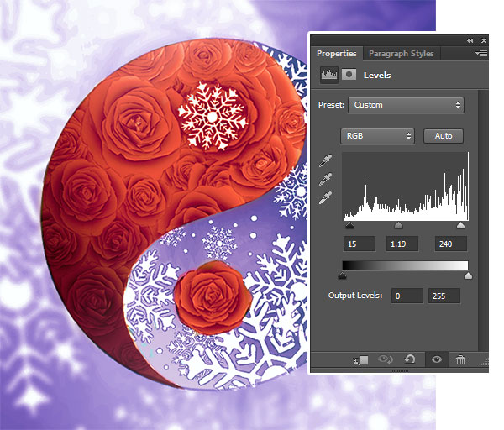Viewport: 504px width, 430px height.
Task: Open the RGB channel dropdown
Action: pos(377,136)
